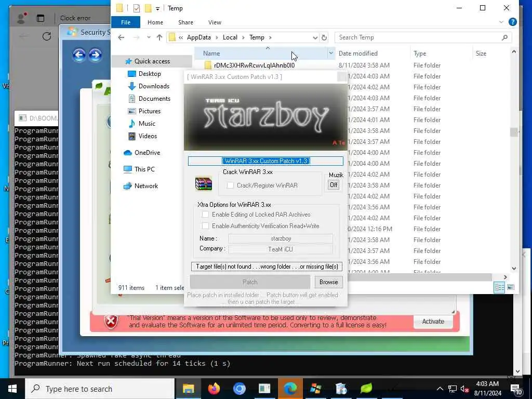Click the starzboy Team ICU banner image
This screenshot has height=399, width=532.
coord(265,117)
